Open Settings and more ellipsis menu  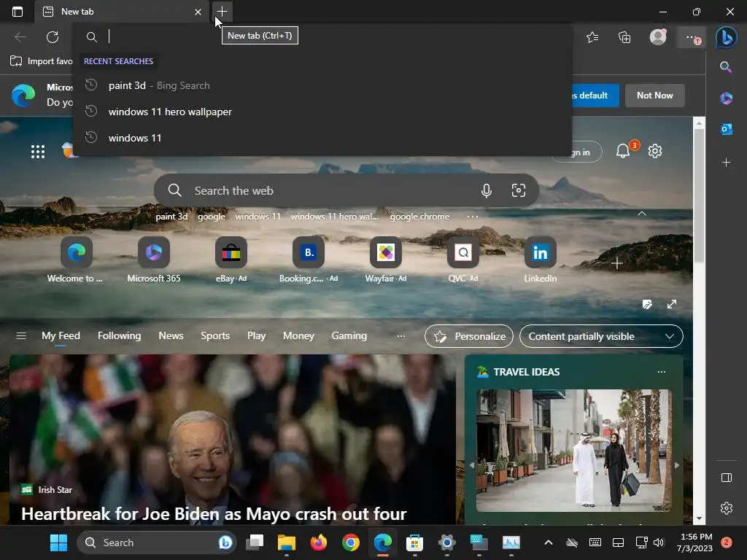click(x=692, y=37)
